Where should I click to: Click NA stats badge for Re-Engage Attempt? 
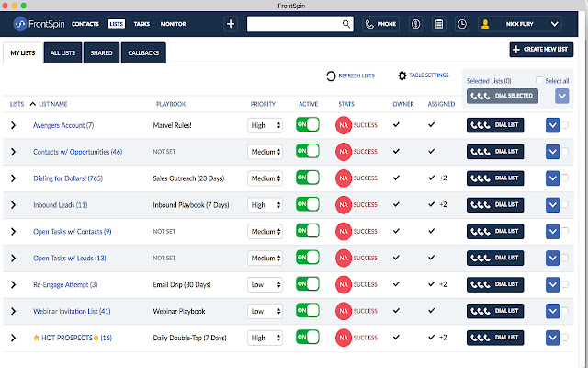(x=344, y=284)
